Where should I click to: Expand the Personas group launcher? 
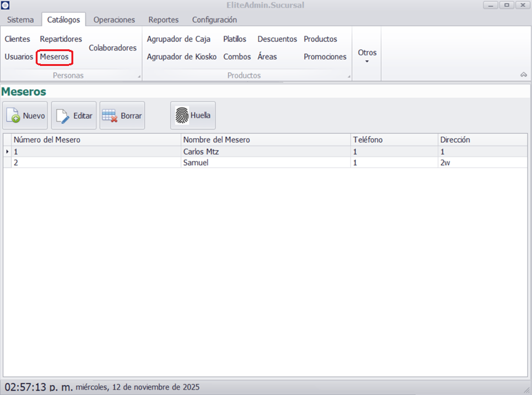point(139,77)
